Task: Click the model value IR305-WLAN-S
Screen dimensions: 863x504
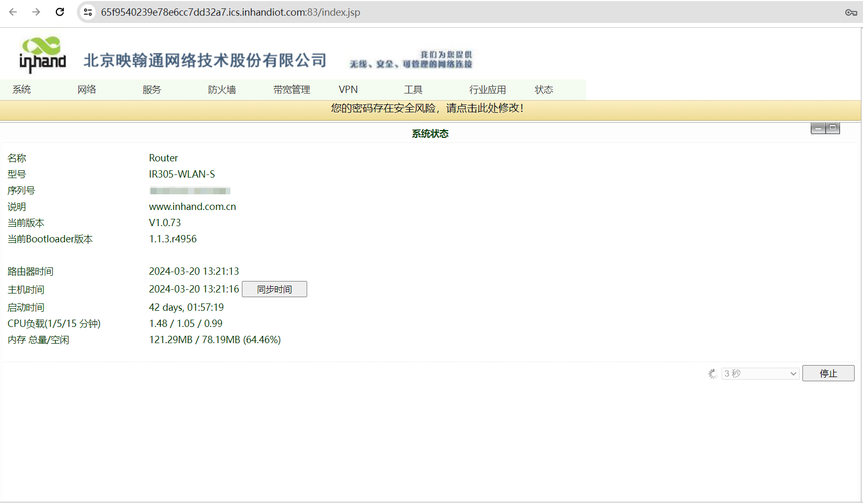Action: (182, 174)
